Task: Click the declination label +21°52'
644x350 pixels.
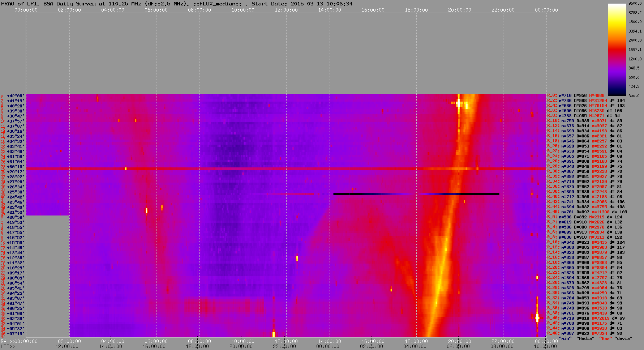Action: coord(16,212)
